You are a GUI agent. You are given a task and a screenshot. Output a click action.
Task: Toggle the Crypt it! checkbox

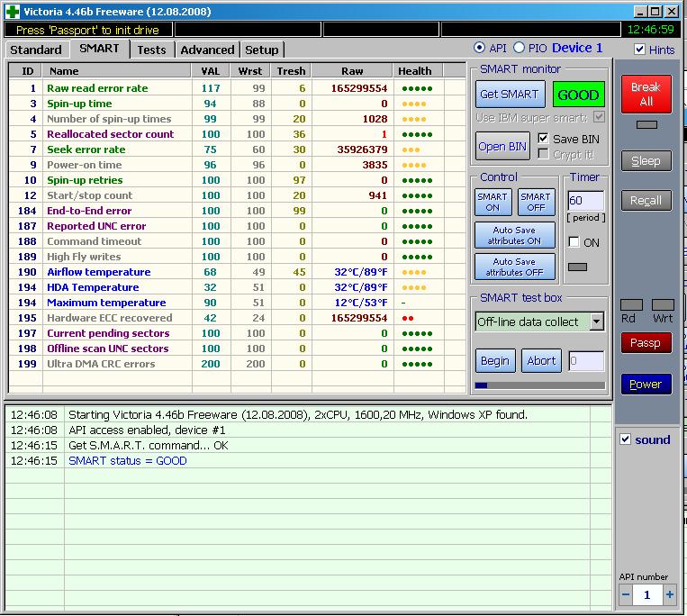click(x=543, y=154)
